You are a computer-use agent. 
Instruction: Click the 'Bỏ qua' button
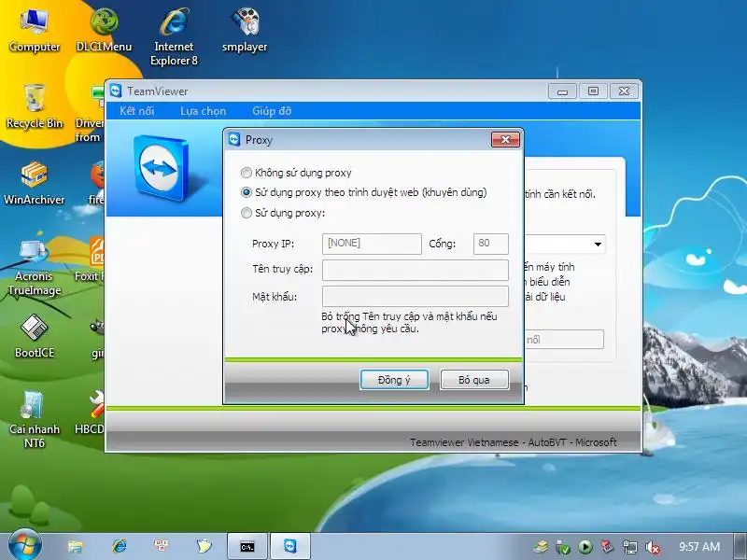(x=474, y=380)
